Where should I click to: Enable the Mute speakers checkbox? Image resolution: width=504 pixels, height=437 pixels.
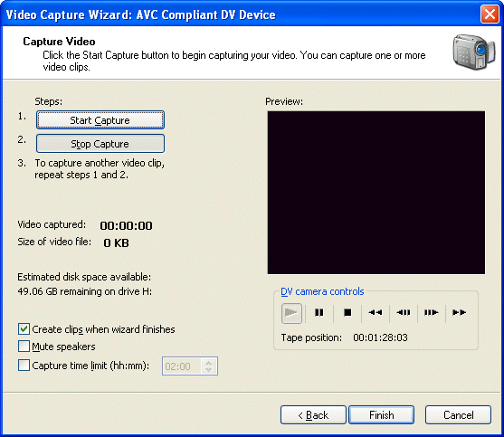pos(24,347)
